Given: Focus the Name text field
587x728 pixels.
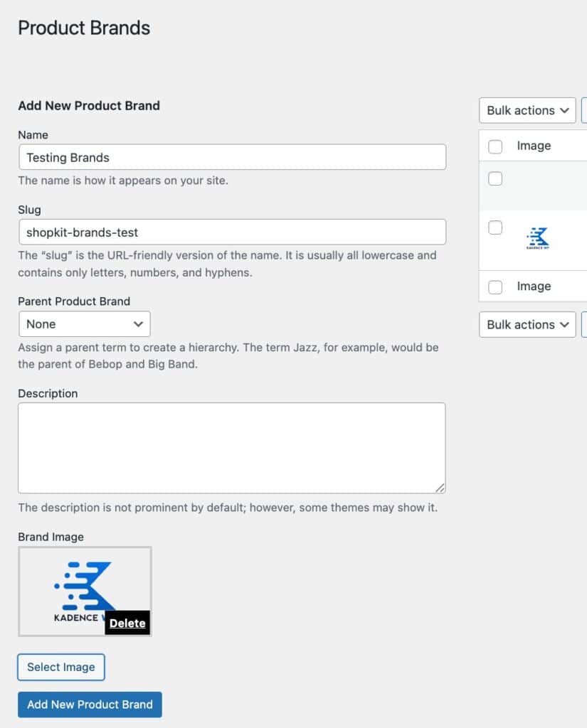Looking at the screenshot, I should [232, 157].
